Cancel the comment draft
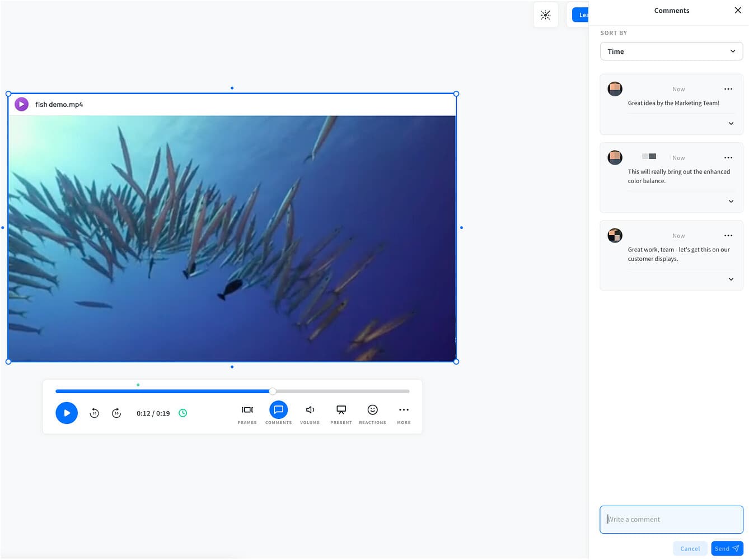Screen dimensions: 749x560 click(x=690, y=548)
